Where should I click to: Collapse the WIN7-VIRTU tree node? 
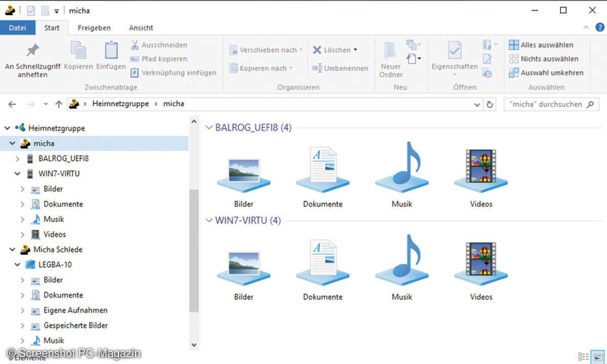[17, 174]
